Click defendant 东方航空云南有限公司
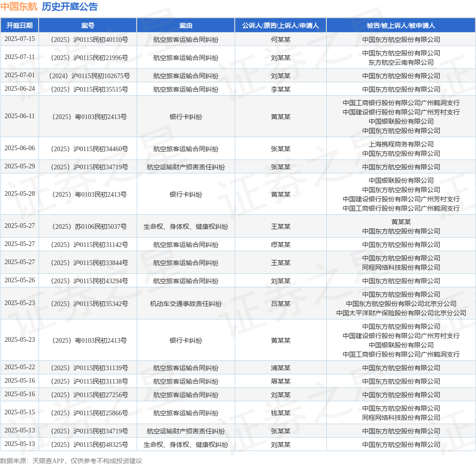This screenshot has height=465, width=476. point(401,62)
